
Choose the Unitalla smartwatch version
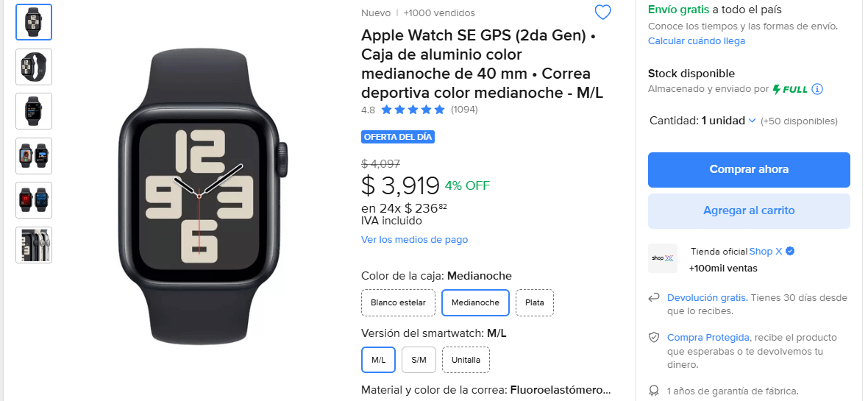(466, 360)
